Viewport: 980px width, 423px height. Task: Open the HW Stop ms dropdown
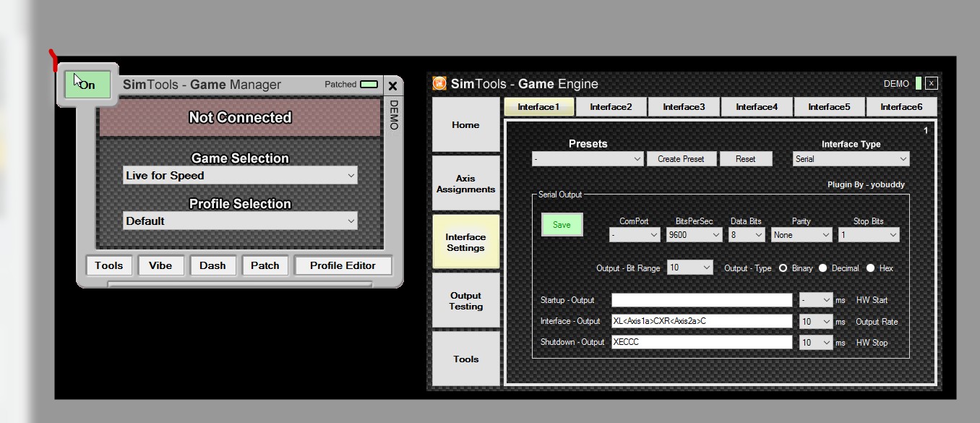point(816,343)
